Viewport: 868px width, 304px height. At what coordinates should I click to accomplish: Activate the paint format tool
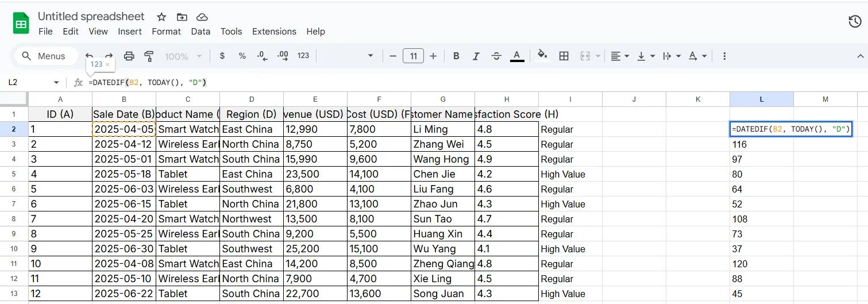click(x=149, y=56)
